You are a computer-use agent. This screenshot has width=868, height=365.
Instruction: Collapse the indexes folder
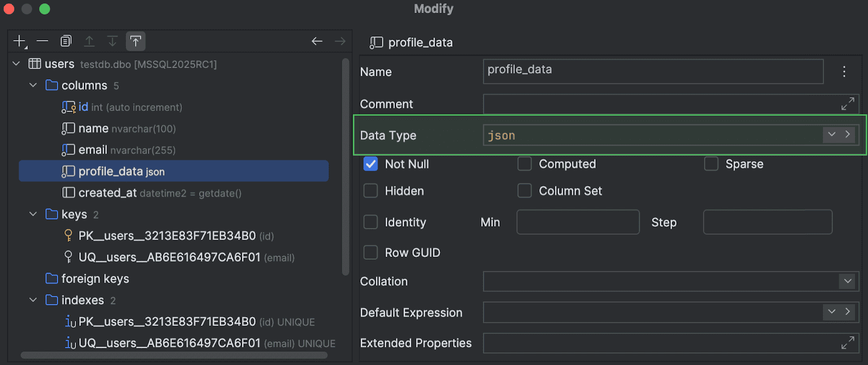[x=33, y=300]
